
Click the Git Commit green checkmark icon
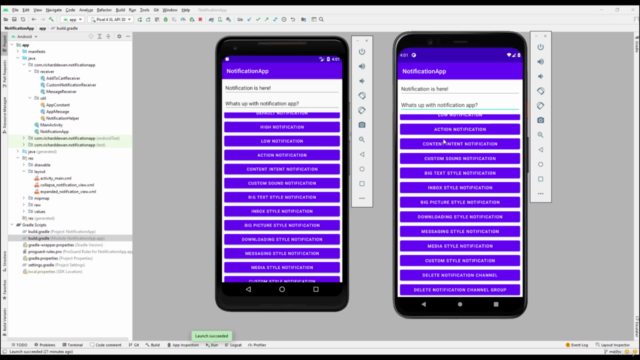point(258,20)
